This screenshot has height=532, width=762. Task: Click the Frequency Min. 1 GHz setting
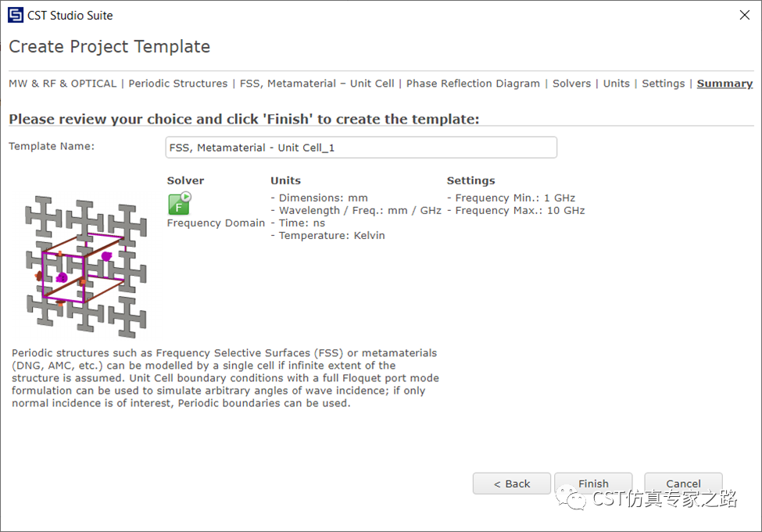(x=511, y=198)
